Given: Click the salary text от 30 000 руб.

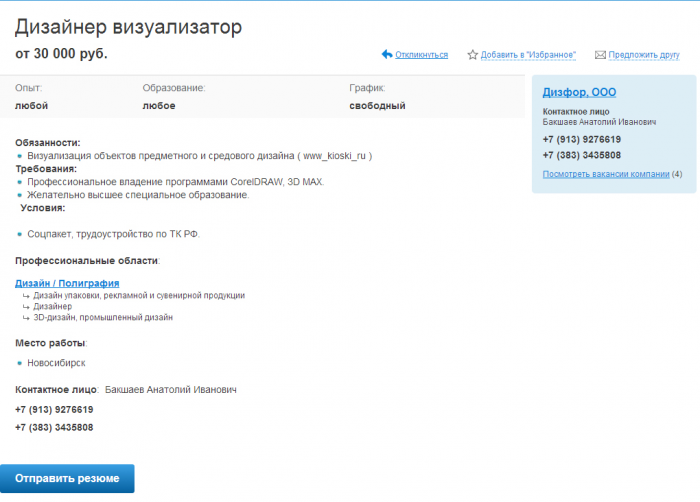Looking at the screenshot, I should pyautogui.click(x=61, y=54).
